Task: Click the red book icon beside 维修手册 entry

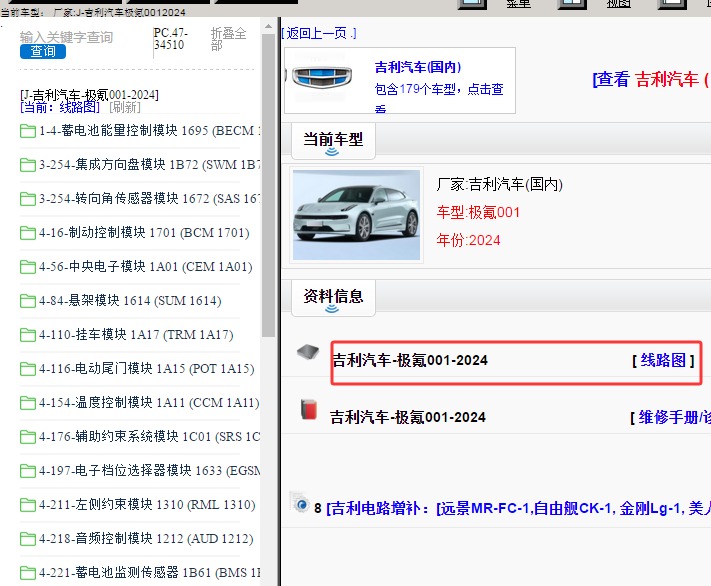Action: point(309,410)
